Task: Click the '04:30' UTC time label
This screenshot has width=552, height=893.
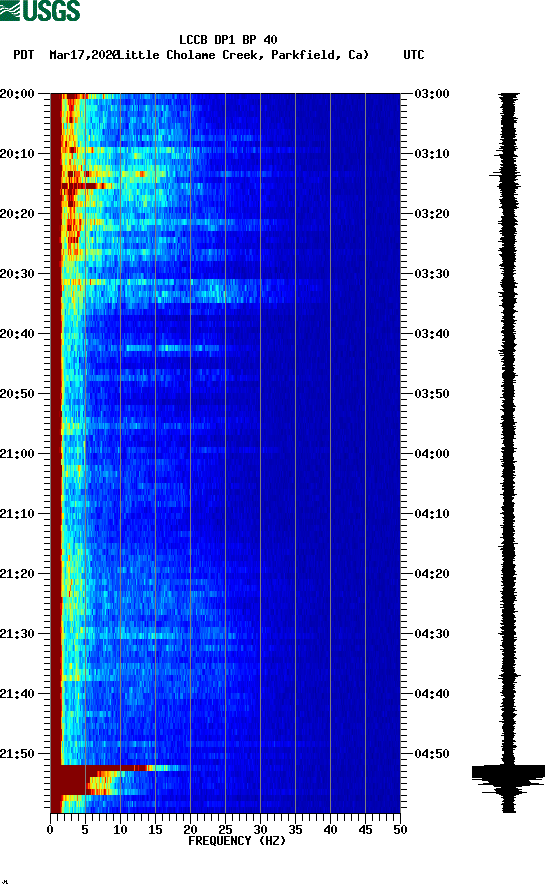Action: click(x=432, y=634)
